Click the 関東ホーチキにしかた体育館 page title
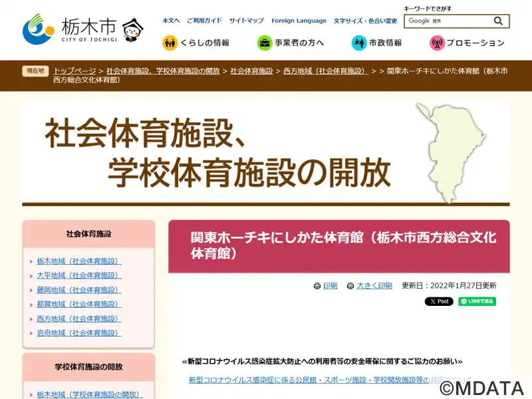This screenshot has width=532, height=399. click(343, 245)
